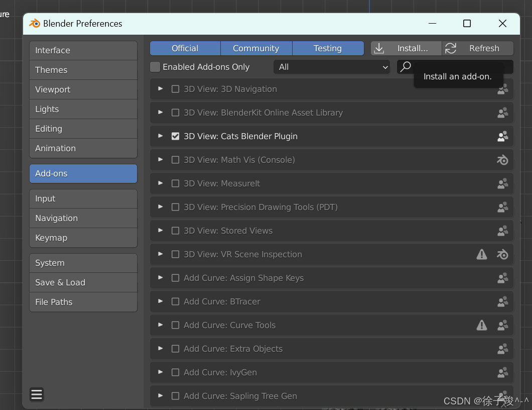Click the community icon on Cats Blender Plugin row
This screenshot has width=532, height=410.
point(502,136)
